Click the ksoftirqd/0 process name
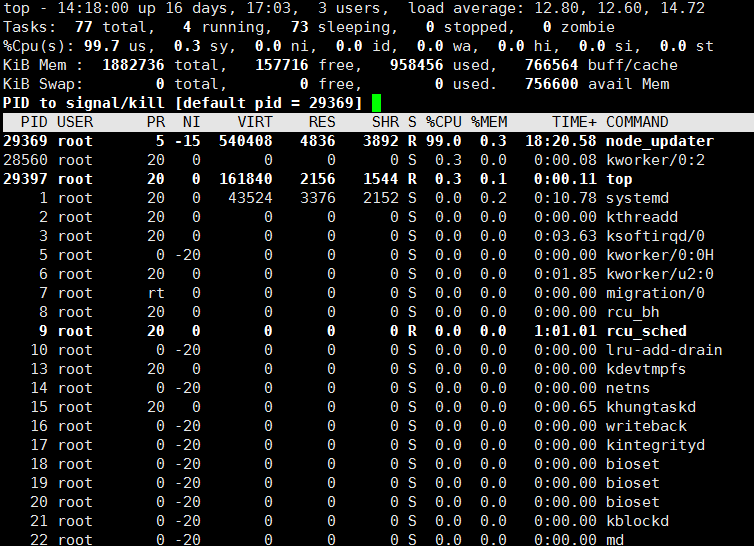Screen dimensions: 754x546 click(655, 236)
